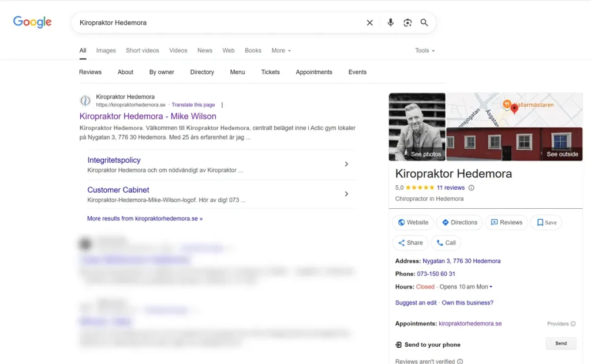This screenshot has width=591, height=364.
Task: Select the News search tab
Action: click(x=205, y=51)
